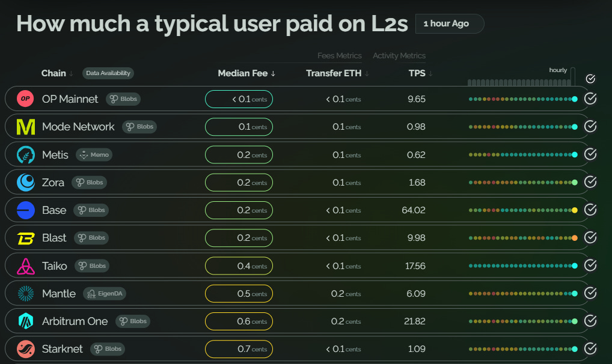Click the Data Availability header pill
The image size is (612, 364).
108,73
